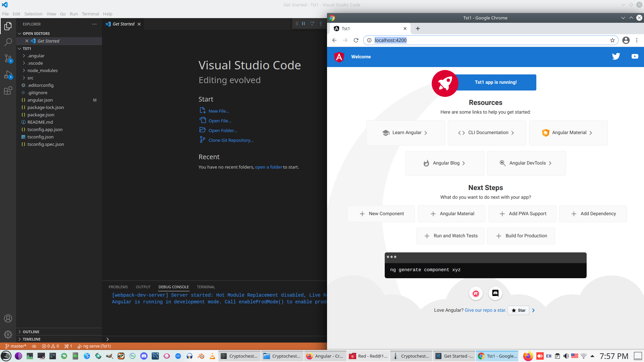The height and width of the screenshot is (362, 644).
Task: Open package.json in the explorer
Action: [41, 115]
